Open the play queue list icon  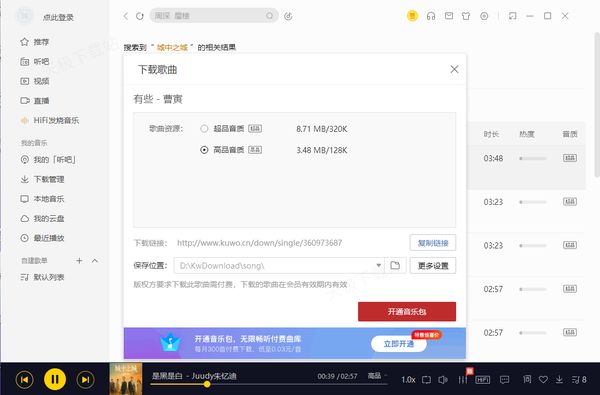(579, 380)
